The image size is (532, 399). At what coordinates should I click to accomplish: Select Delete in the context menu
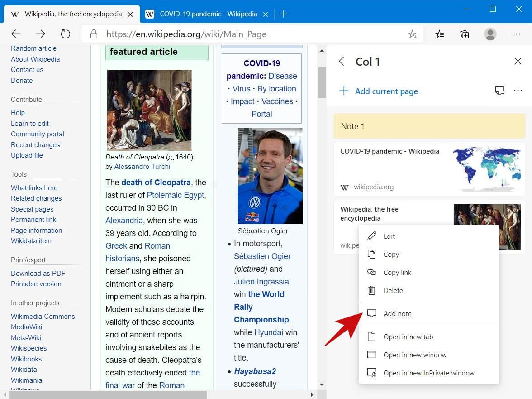tap(429, 290)
